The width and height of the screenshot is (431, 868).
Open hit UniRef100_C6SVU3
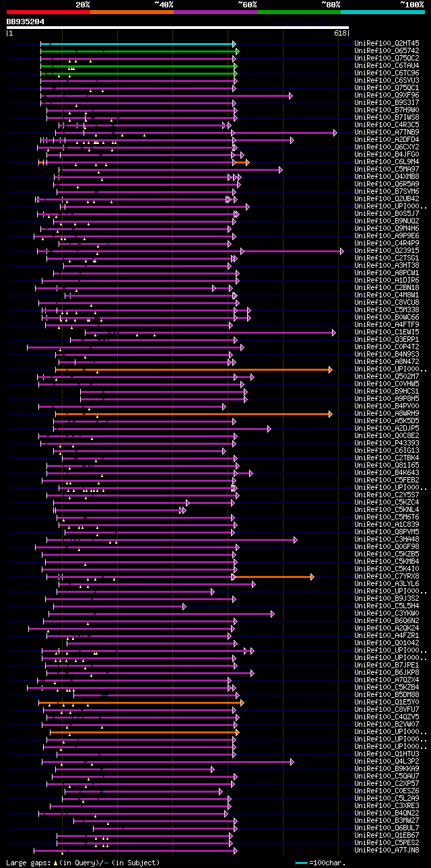coord(387,81)
